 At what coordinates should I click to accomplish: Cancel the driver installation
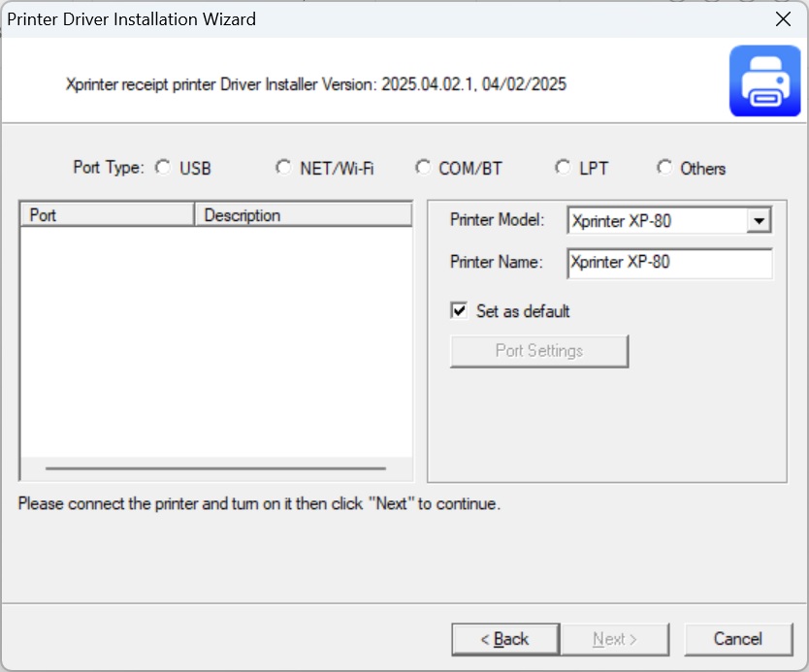click(737, 639)
